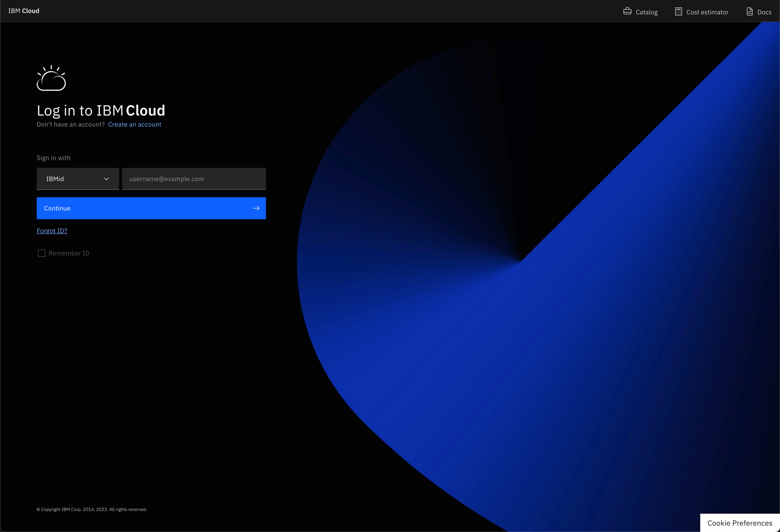The width and height of the screenshot is (780, 532).
Task: Click the IBM Cloud logo in the header
Action: pos(23,10)
